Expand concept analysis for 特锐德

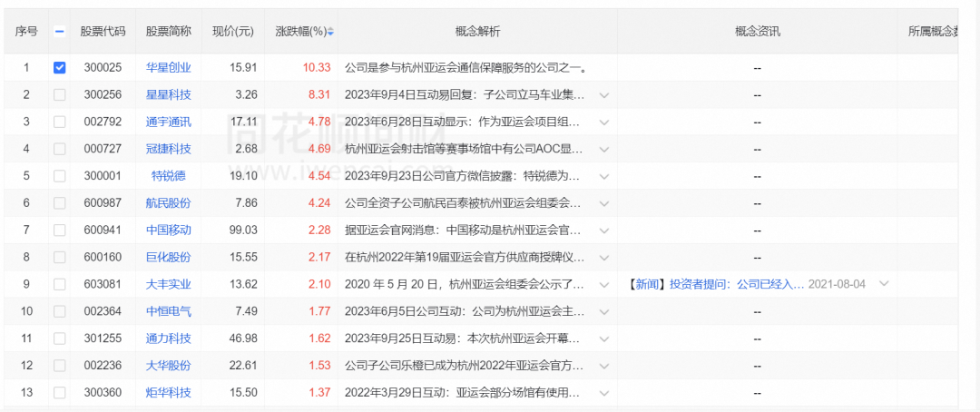603,176
